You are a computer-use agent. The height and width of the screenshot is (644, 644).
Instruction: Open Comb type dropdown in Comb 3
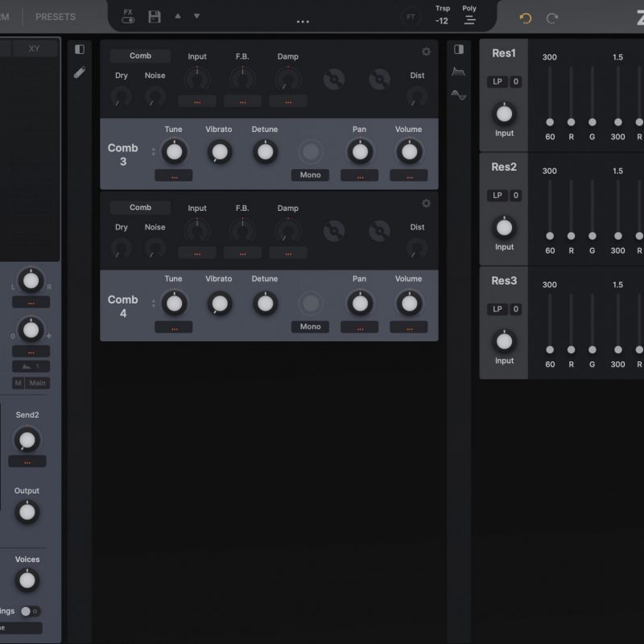(140, 56)
